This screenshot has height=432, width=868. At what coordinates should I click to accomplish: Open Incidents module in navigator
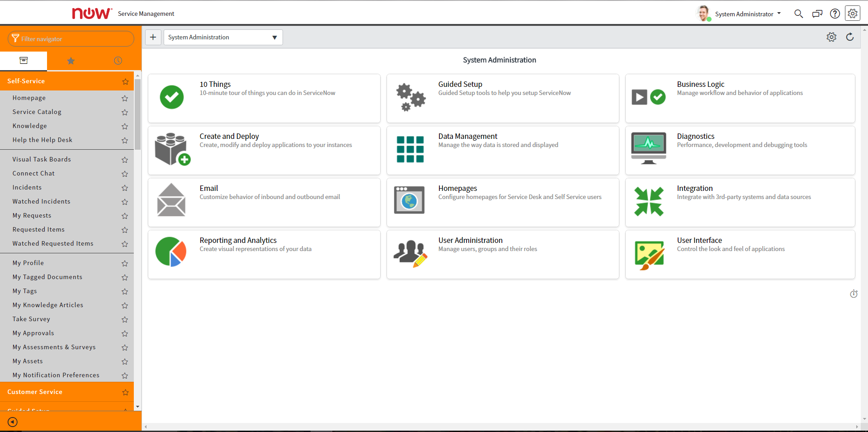coord(27,187)
